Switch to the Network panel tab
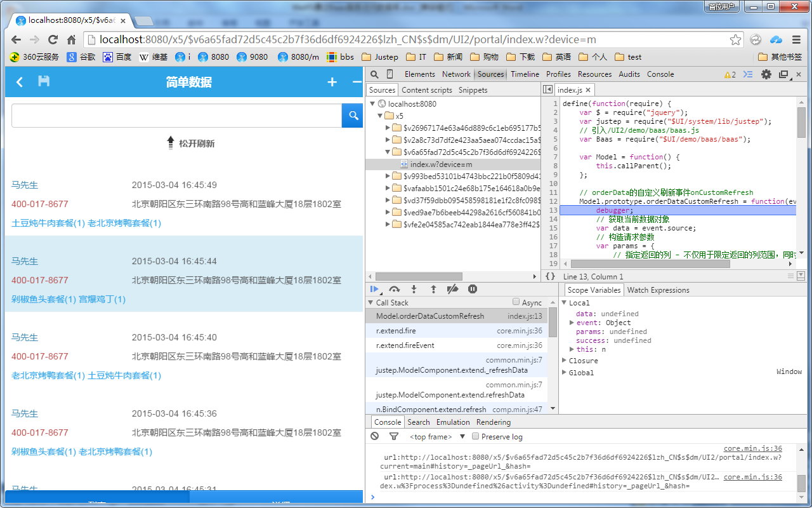812x508 pixels. 456,74
